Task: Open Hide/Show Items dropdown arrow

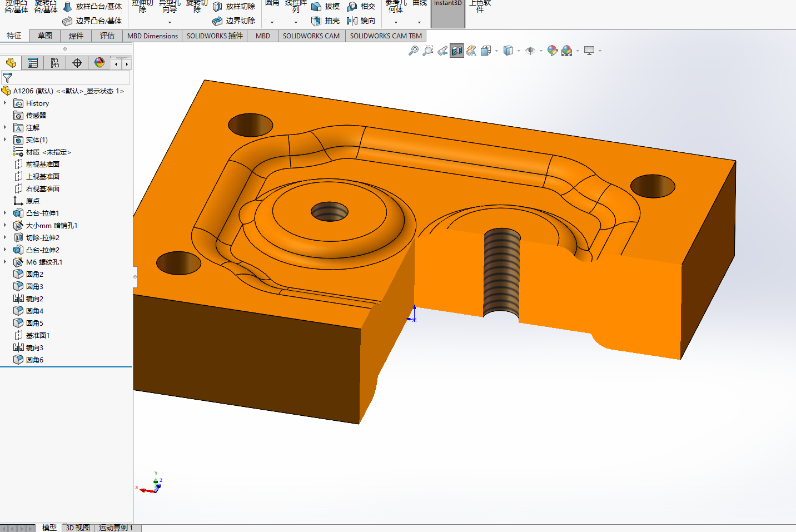Action: [x=541, y=51]
